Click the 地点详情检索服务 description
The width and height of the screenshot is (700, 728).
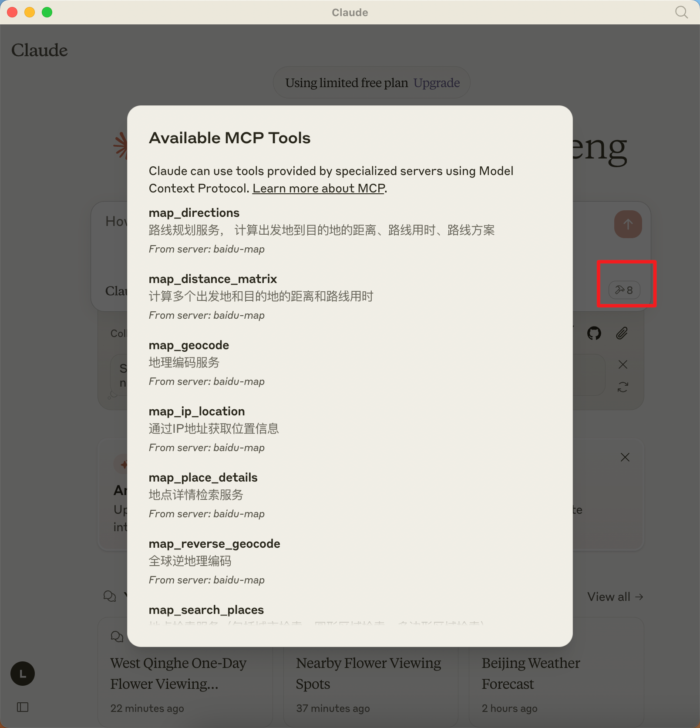click(x=196, y=495)
